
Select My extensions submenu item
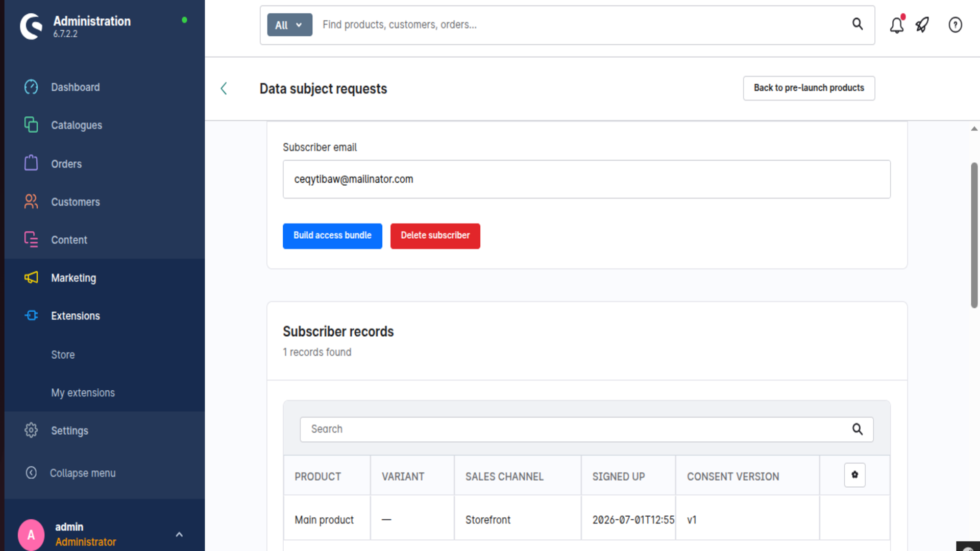click(83, 393)
